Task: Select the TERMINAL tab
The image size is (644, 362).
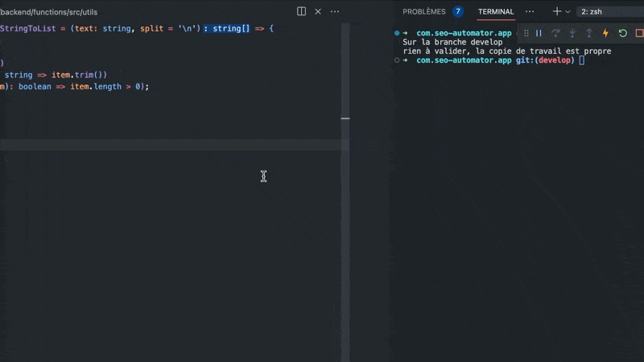Action: click(496, 11)
